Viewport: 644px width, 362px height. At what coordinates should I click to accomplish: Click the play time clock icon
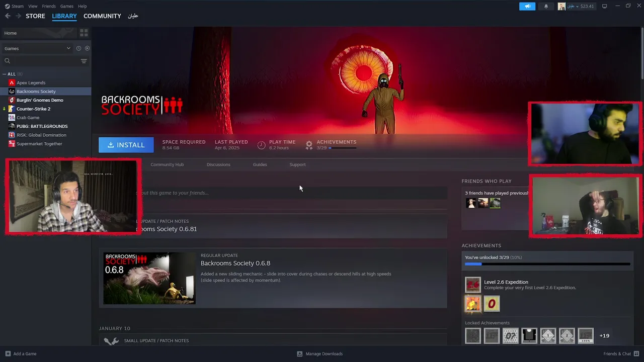pos(261,145)
